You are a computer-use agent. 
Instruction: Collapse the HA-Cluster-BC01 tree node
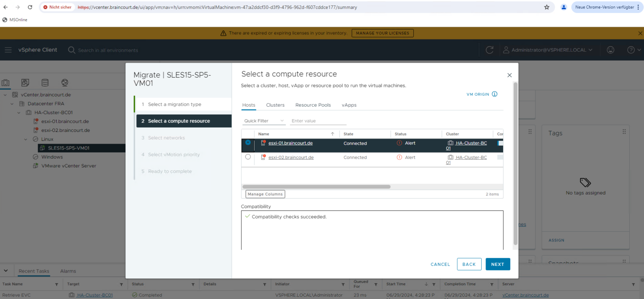tap(18, 112)
